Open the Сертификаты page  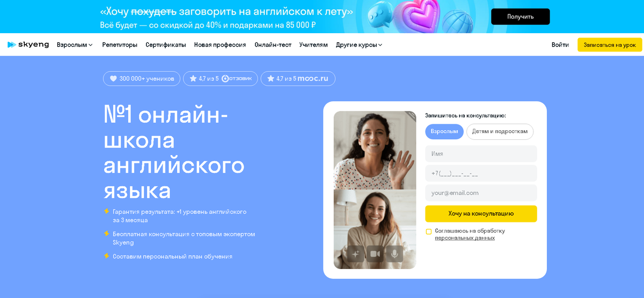(x=166, y=45)
